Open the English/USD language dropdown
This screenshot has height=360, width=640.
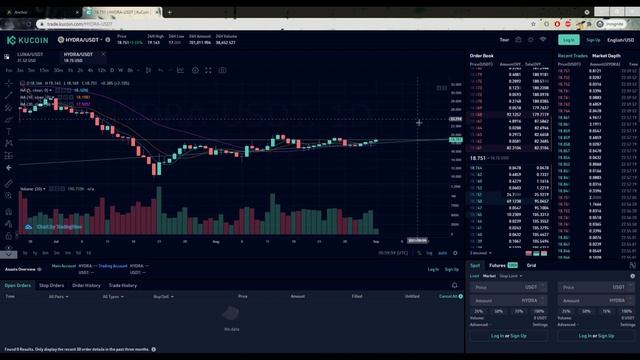[620, 40]
